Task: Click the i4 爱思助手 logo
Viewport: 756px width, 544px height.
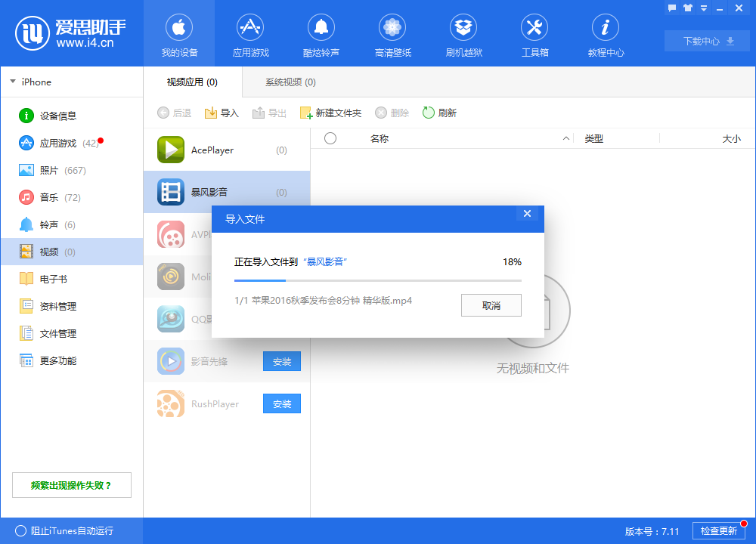Action: pos(71,33)
